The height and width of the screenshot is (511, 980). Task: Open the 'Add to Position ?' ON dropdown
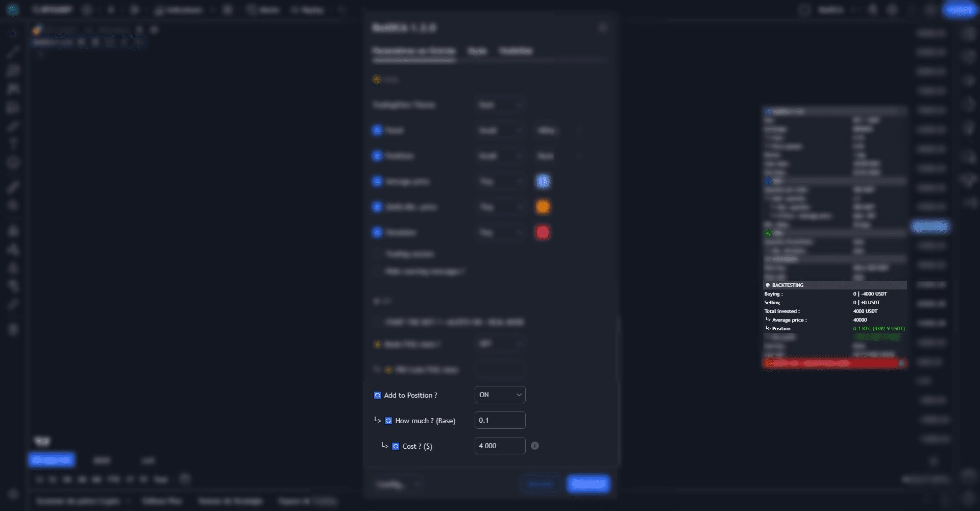[500, 395]
